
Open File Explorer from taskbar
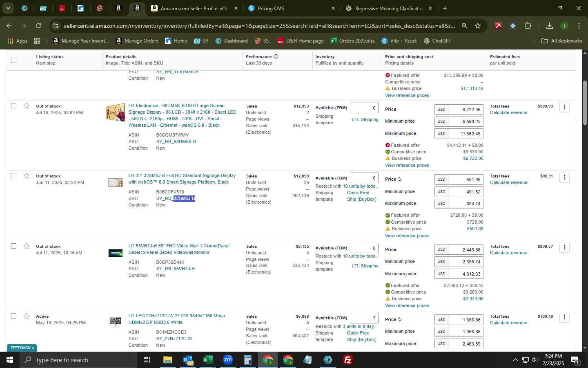[168, 360]
